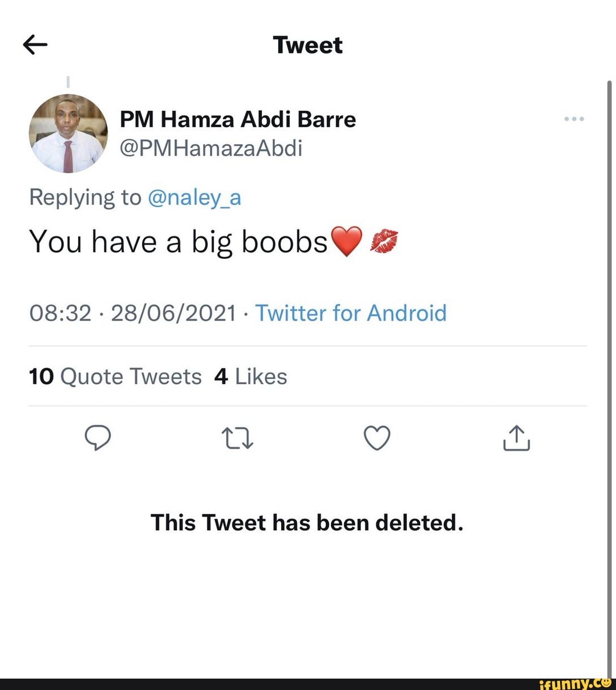View the 10 Quote Tweets list
616x690 pixels.
(x=115, y=376)
